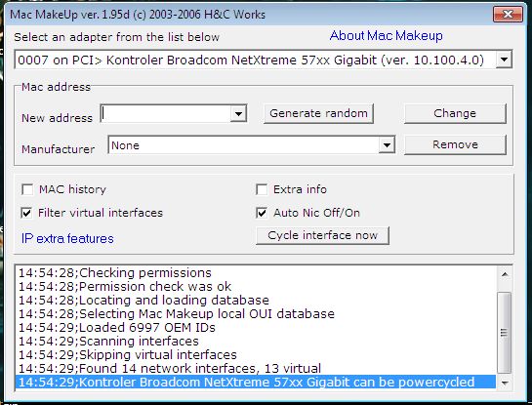Image resolution: width=532 pixels, height=405 pixels.
Task: Click the log list scrollbar thumb
Action: point(505,333)
